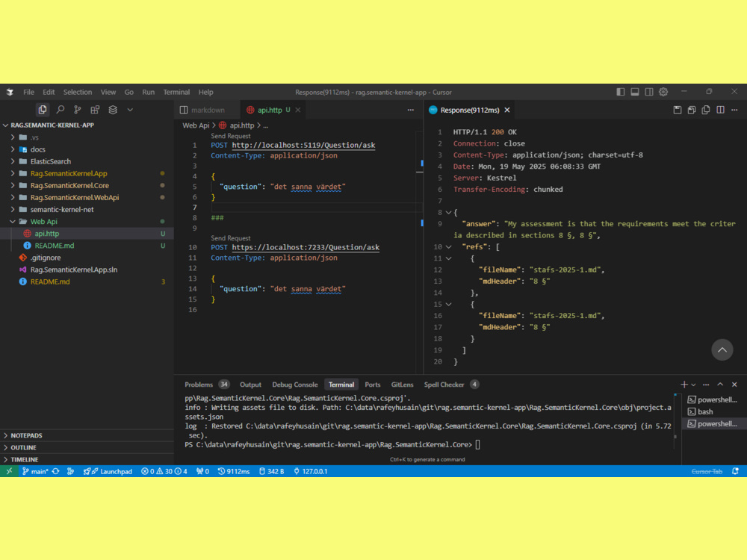This screenshot has height=560, width=747.
Task: Open new terminal launch profile dropdown
Action: 693,385
